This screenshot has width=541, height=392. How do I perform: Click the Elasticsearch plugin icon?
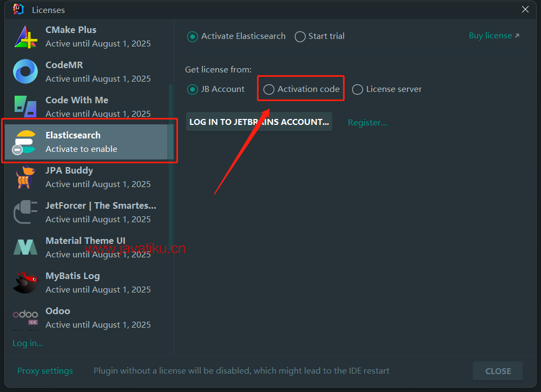pos(24,142)
